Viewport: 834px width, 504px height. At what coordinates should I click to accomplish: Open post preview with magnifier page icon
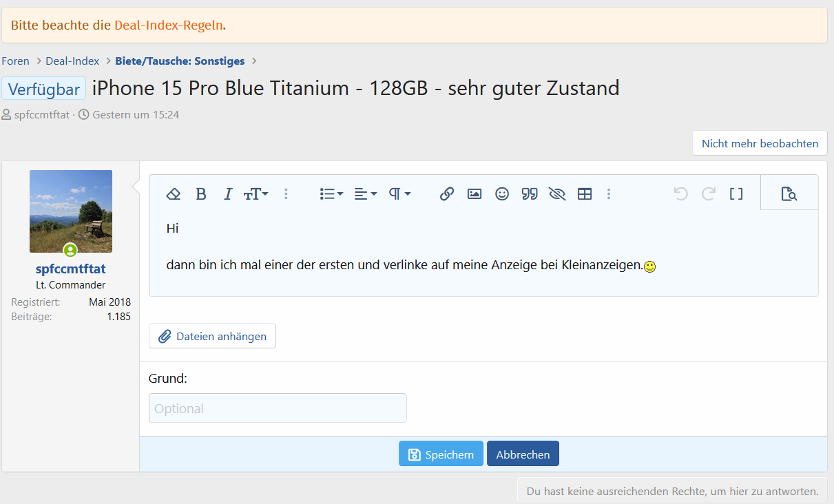click(x=789, y=194)
